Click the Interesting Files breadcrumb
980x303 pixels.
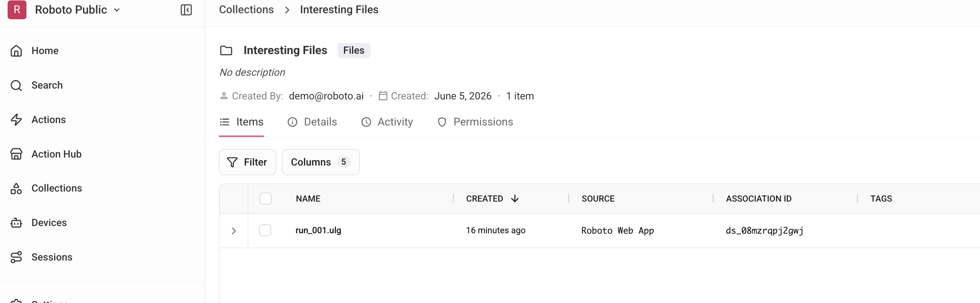click(x=339, y=10)
